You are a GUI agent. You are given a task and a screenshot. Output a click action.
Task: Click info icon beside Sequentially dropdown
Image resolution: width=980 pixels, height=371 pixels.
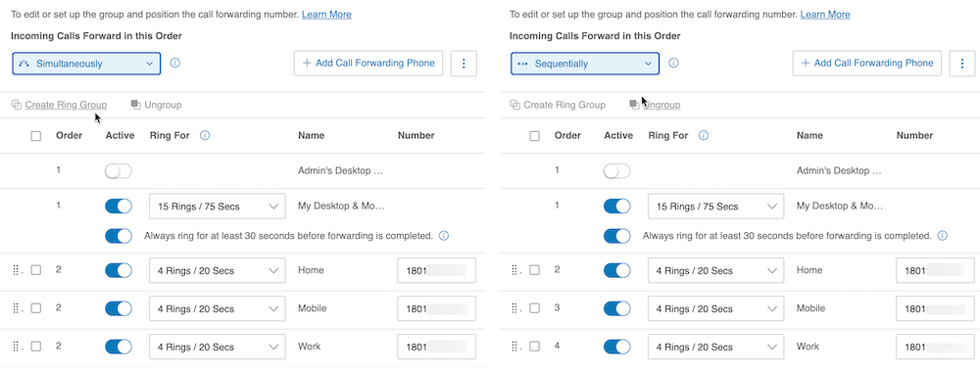point(674,63)
